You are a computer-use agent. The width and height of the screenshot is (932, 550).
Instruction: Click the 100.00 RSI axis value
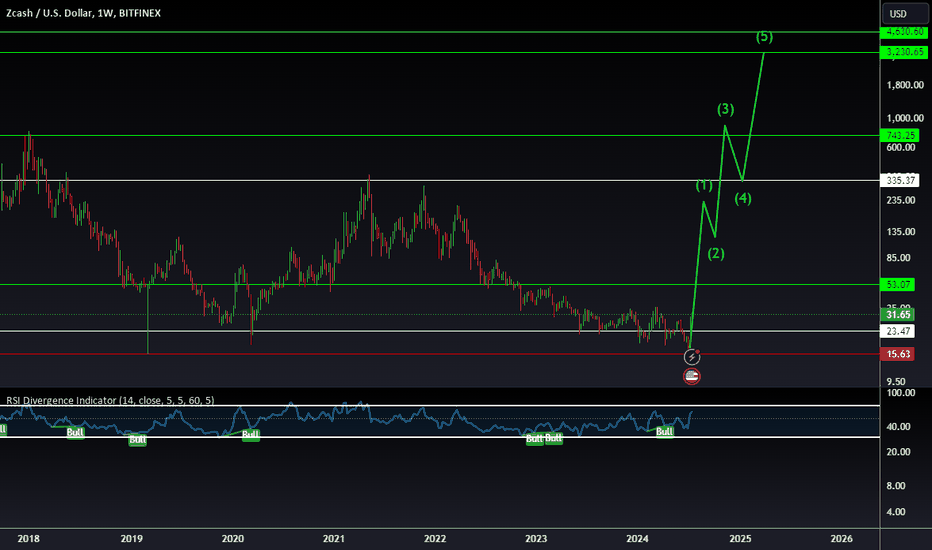click(x=900, y=392)
